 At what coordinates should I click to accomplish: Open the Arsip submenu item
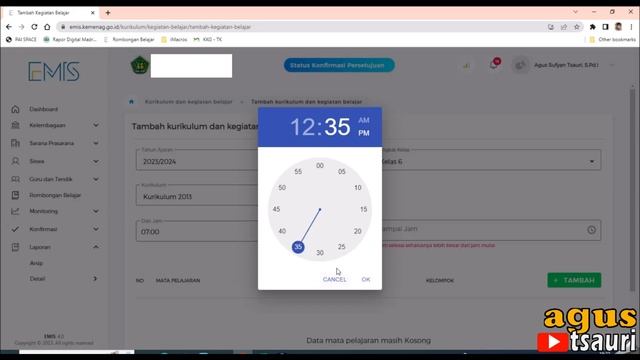(x=36, y=263)
